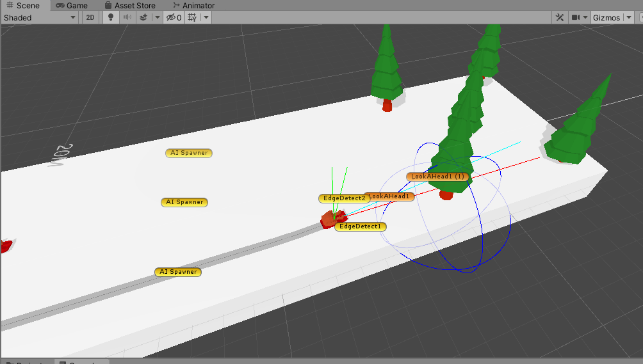Click the hidden objects eye icon

173,17
